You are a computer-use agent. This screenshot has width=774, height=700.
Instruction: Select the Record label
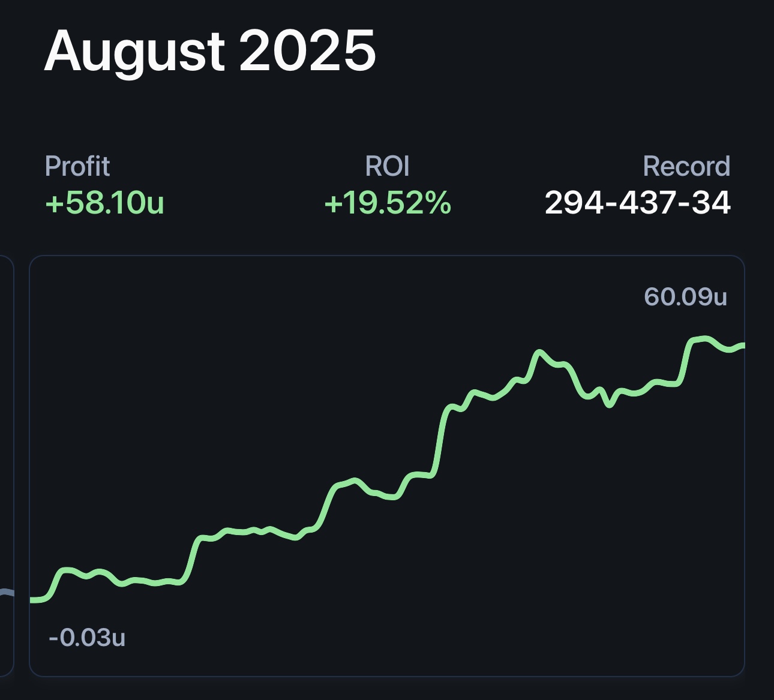pyautogui.click(x=686, y=166)
